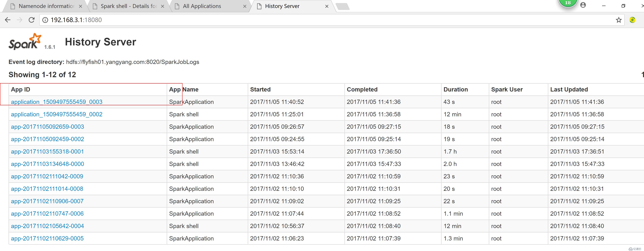Open a new browser tab

click(343, 6)
